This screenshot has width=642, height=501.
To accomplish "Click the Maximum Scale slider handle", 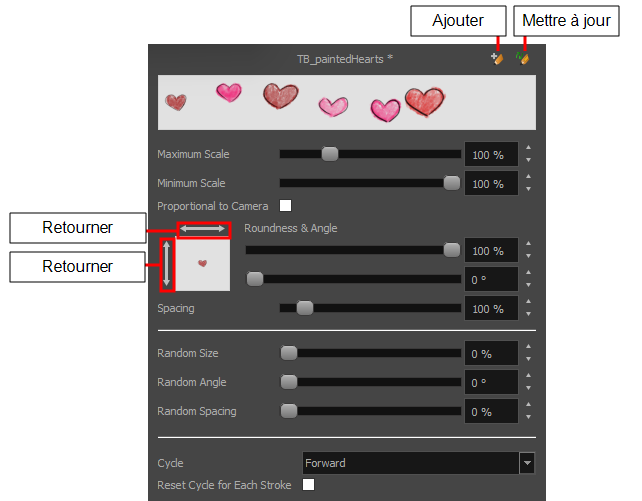I will pos(330,154).
